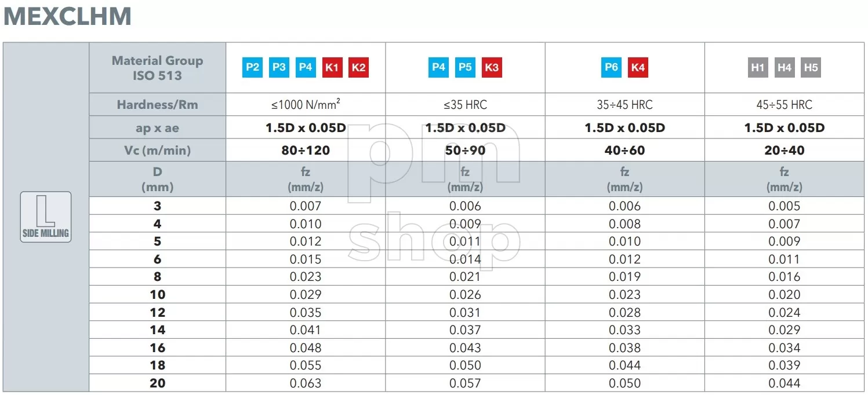Click the P6 material group badge

pos(611,67)
